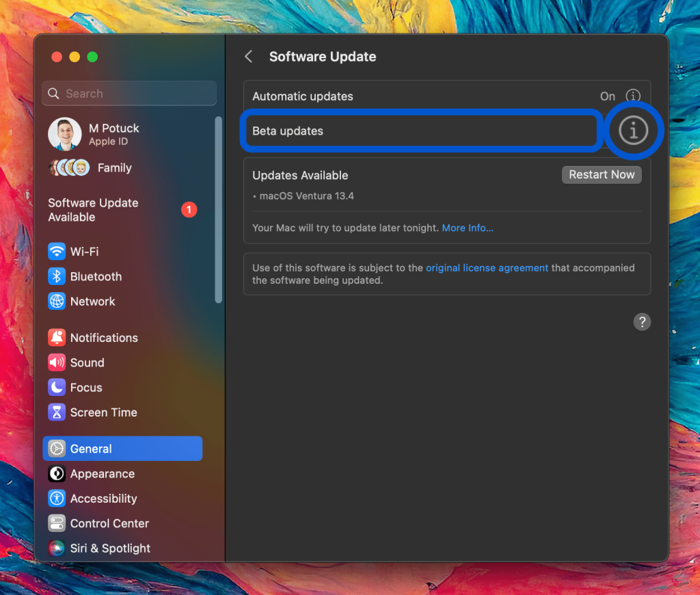Select the General section in the sidebar

(91, 449)
